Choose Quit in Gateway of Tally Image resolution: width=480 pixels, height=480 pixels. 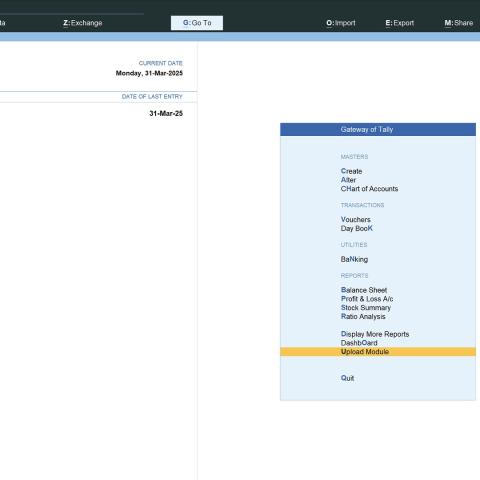click(347, 378)
